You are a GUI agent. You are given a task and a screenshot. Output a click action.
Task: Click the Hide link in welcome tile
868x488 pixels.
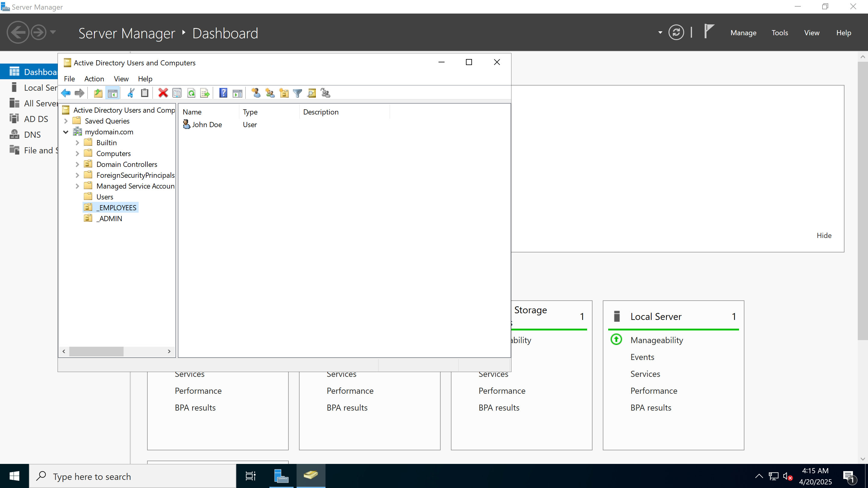tap(824, 235)
